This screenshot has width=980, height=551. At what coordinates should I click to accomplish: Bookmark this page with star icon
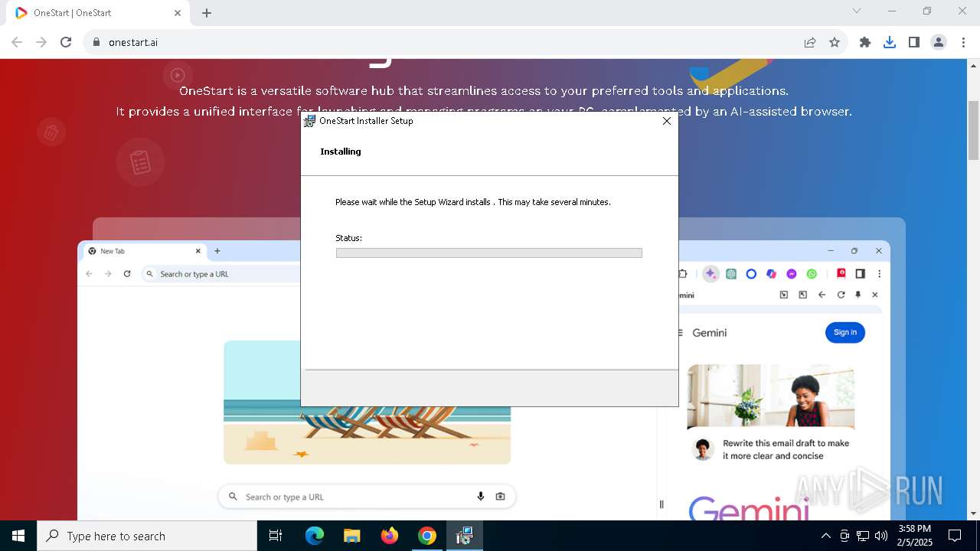tap(835, 42)
